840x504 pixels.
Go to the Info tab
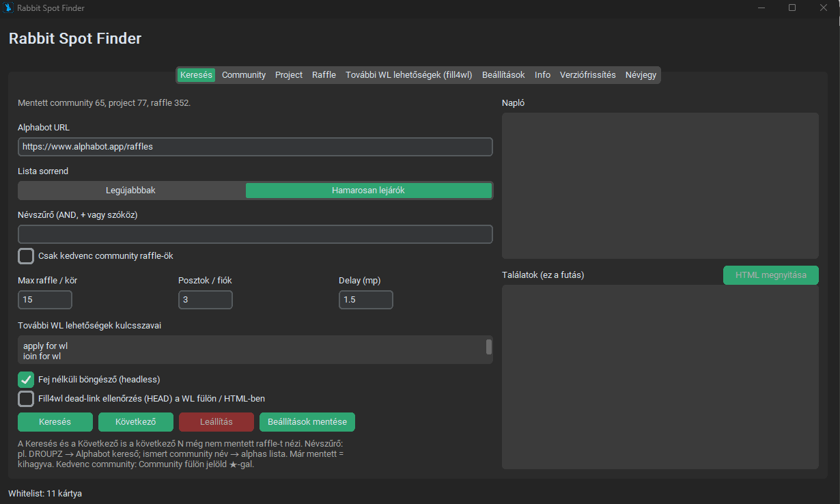pyautogui.click(x=542, y=75)
